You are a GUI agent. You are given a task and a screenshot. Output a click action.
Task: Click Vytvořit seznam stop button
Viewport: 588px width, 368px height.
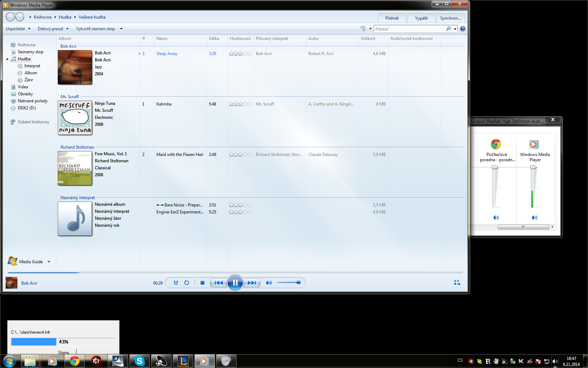pos(96,29)
